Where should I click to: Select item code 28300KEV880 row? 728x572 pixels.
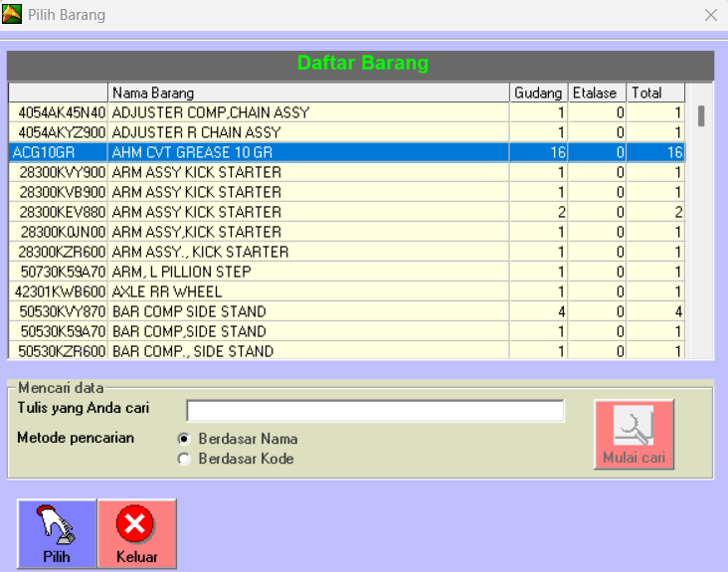(60, 212)
